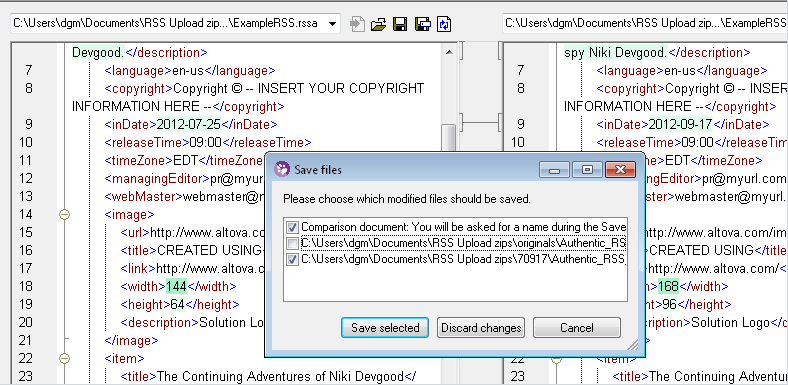Click the copyright line 8 in left pane
The height and width of the screenshot is (385, 788).
(x=264, y=88)
